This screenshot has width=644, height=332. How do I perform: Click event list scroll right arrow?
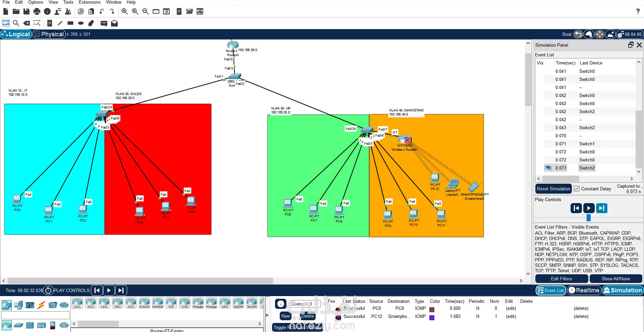click(632, 179)
